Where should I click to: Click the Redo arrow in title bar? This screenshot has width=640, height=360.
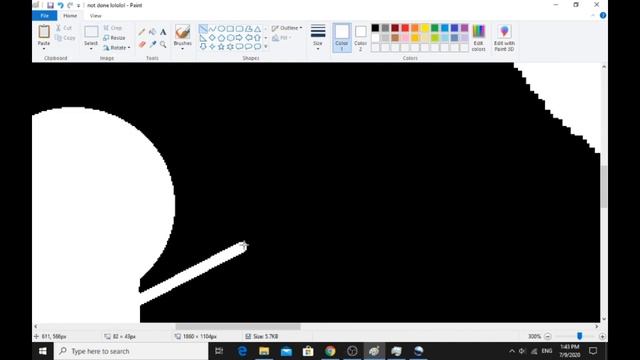tap(70, 5)
